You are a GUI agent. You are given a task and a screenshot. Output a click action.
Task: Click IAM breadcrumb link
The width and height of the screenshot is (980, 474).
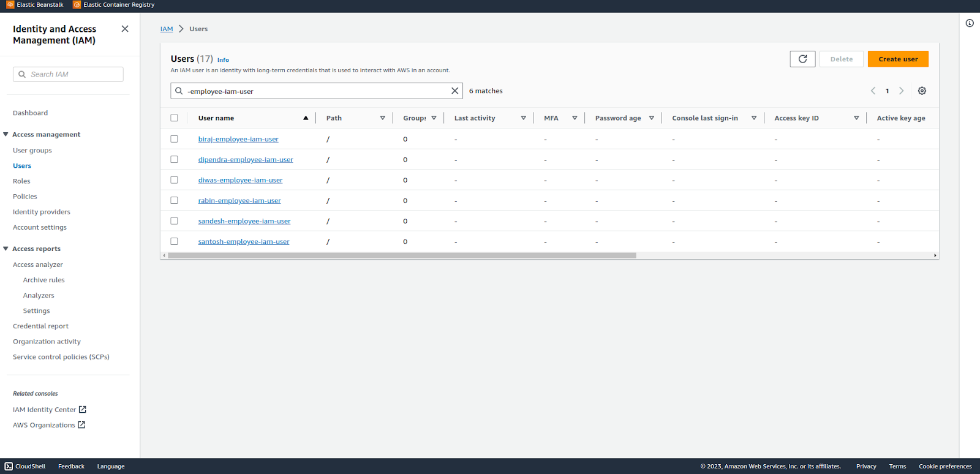(167, 29)
